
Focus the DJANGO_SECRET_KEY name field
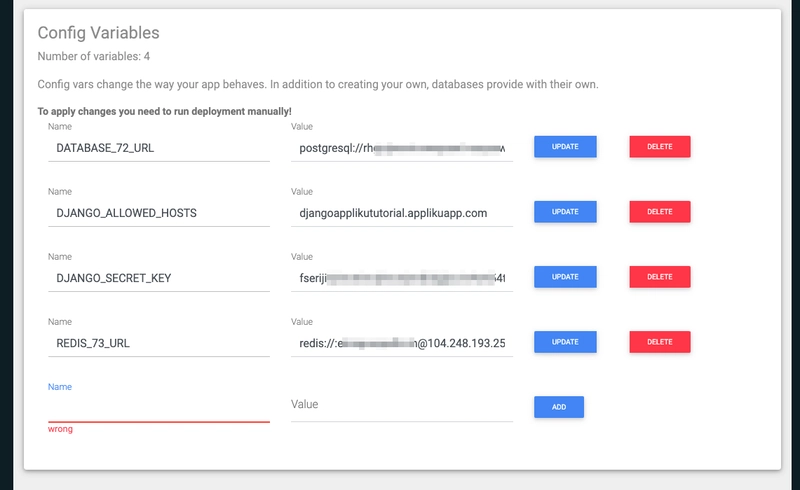pos(159,278)
